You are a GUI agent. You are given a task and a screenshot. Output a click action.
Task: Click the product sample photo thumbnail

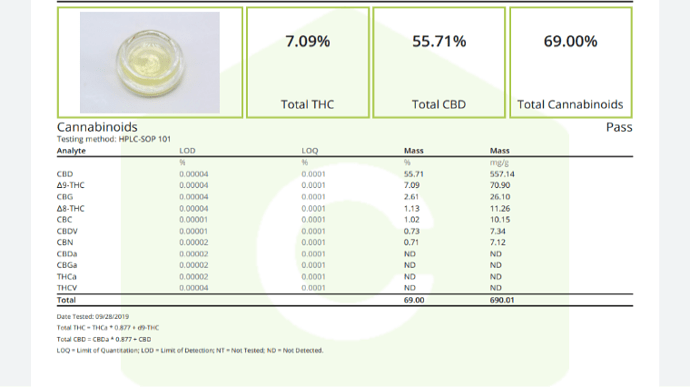click(x=150, y=63)
